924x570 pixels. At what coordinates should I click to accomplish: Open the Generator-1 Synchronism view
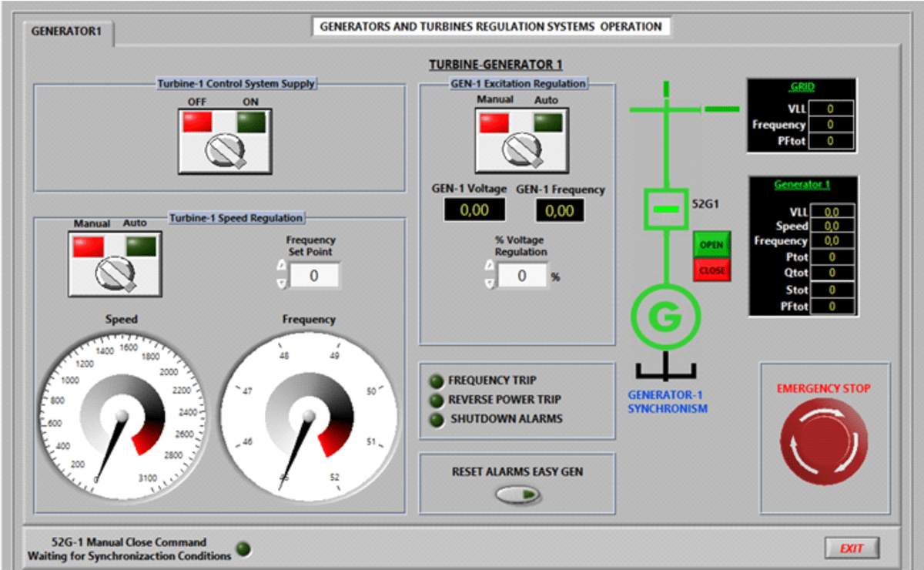pos(667,401)
